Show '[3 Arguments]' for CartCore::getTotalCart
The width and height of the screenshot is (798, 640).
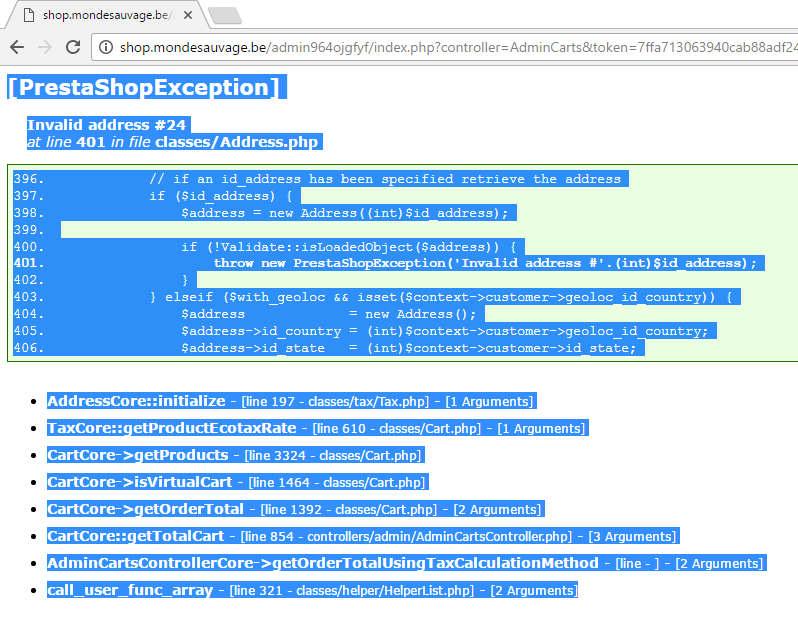point(632,536)
